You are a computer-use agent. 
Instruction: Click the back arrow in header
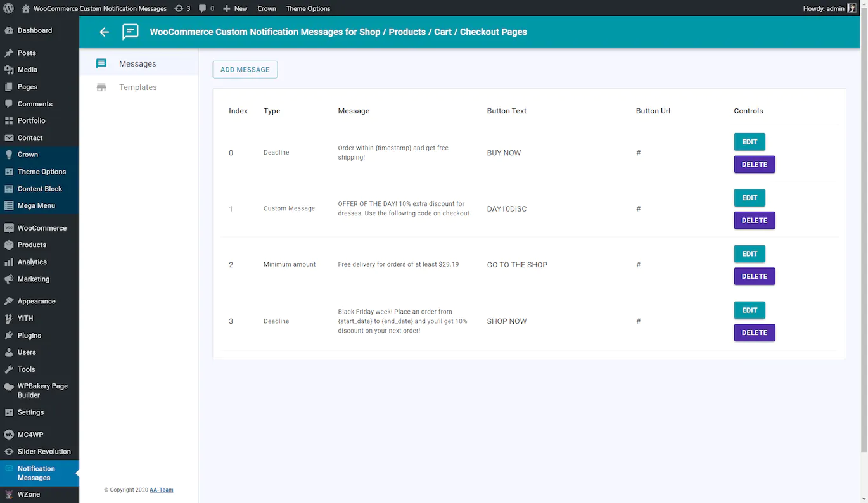coord(105,32)
